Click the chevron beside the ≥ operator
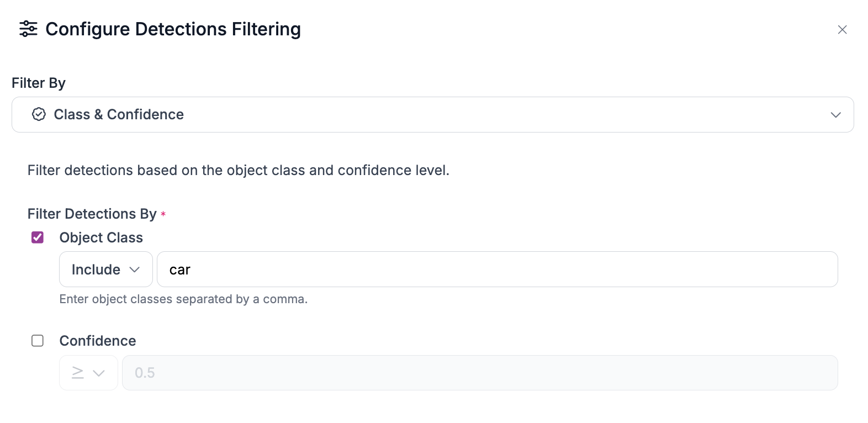The height and width of the screenshot is (423, 868). coord(99,373)
